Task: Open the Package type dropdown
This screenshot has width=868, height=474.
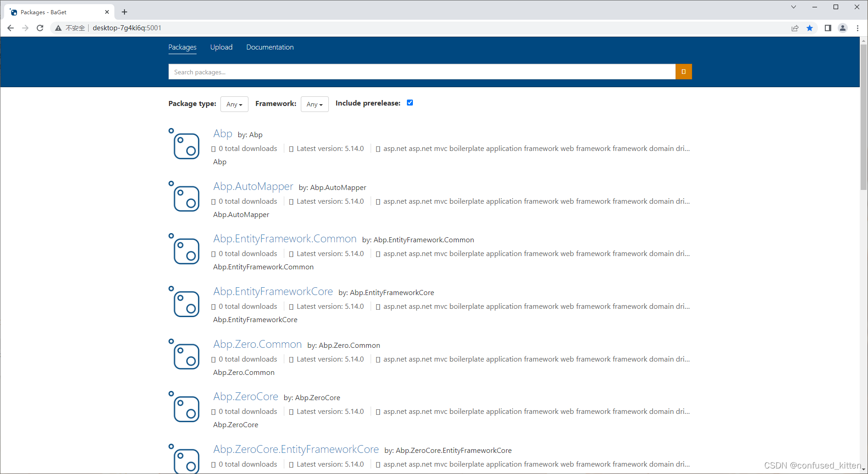Action: click(x=234, y=104)
